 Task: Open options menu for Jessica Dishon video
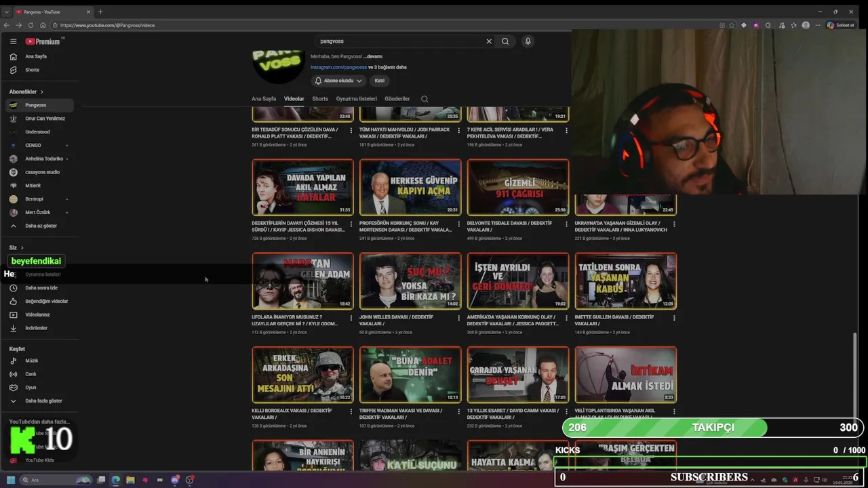point(351,224)
